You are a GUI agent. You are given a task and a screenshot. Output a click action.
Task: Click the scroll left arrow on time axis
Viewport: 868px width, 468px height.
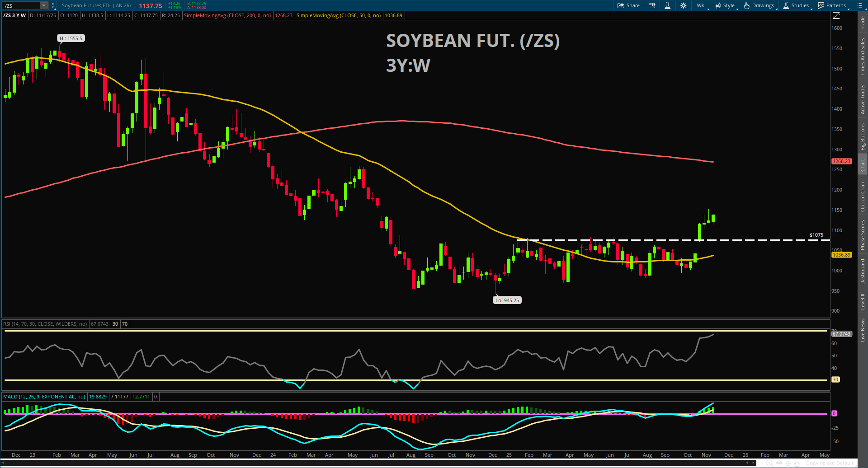tap(747, 463)
